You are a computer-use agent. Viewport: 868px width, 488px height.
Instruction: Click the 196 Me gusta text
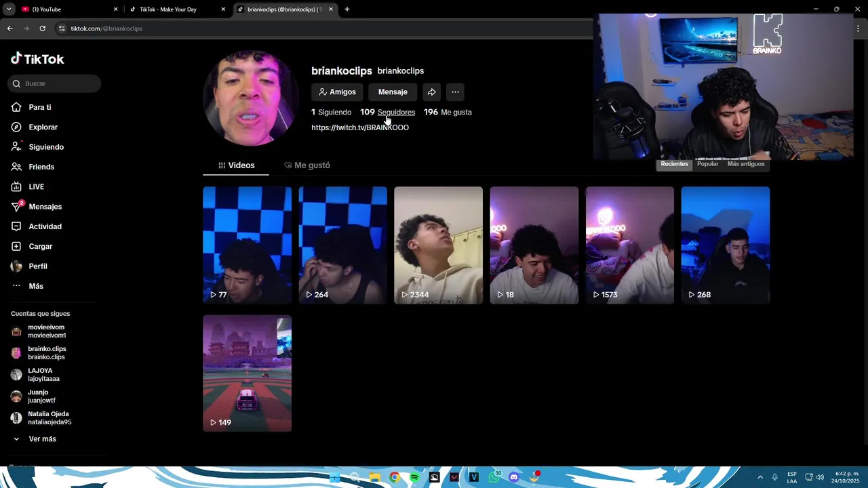(x=448, y=113)
